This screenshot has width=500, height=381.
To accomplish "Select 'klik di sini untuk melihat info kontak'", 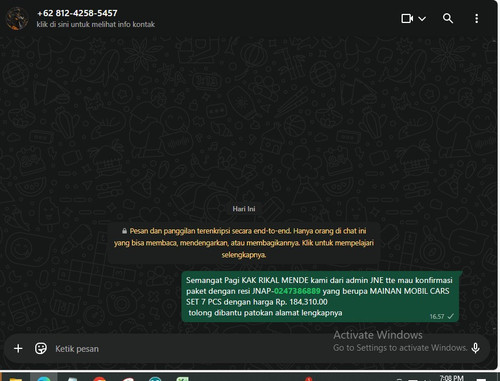I will pos(96,24).
